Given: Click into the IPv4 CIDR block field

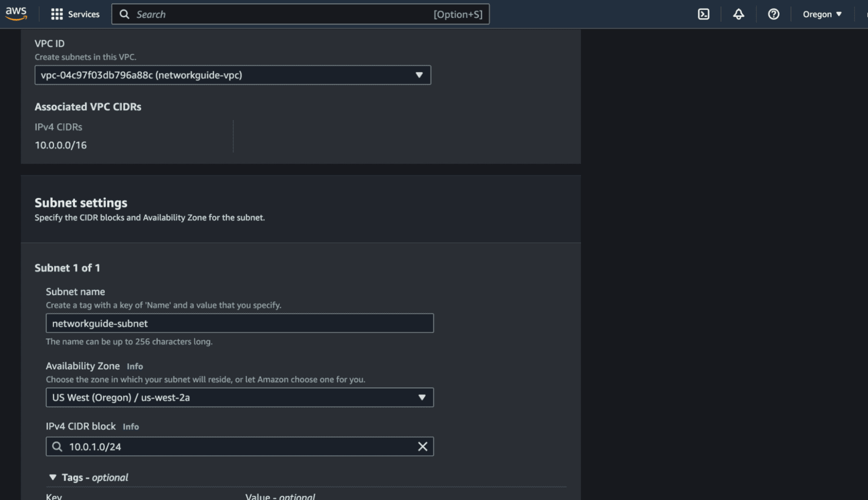Looking at the screenshot, I should (x=239, y=446).
